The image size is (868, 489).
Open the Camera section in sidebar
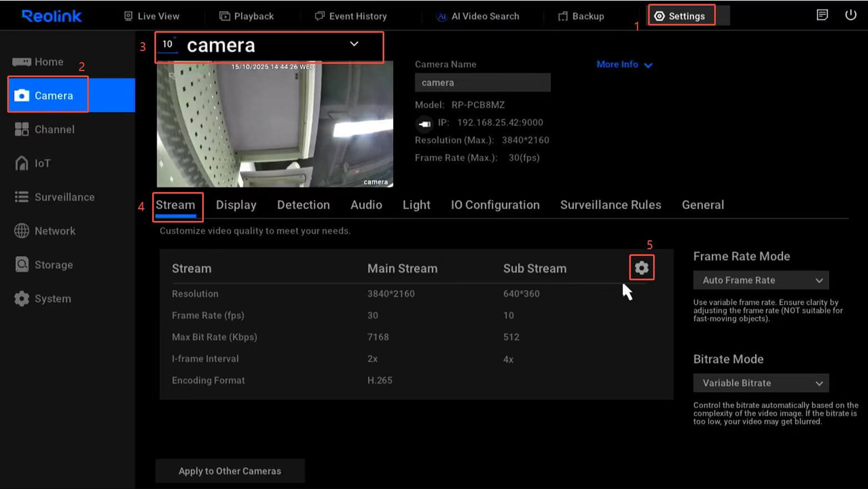pos(53,95)
